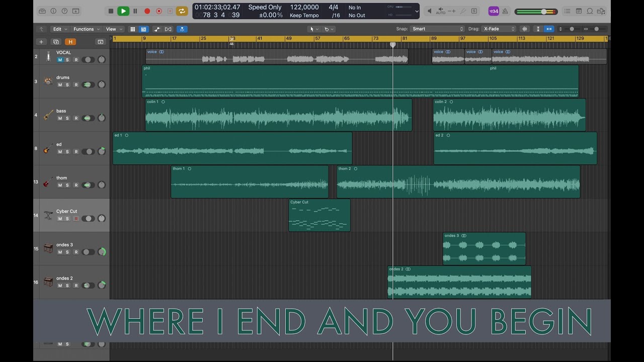The width and height of the screenshot is (644, 362).
Task: Click the track header configuration tray button
Action: [100, 42]
